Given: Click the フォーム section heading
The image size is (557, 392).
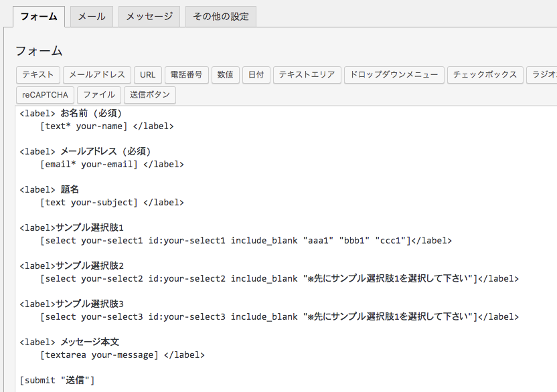Looking at the screenshot, I should pyautogui.click(x=39, y=51).
